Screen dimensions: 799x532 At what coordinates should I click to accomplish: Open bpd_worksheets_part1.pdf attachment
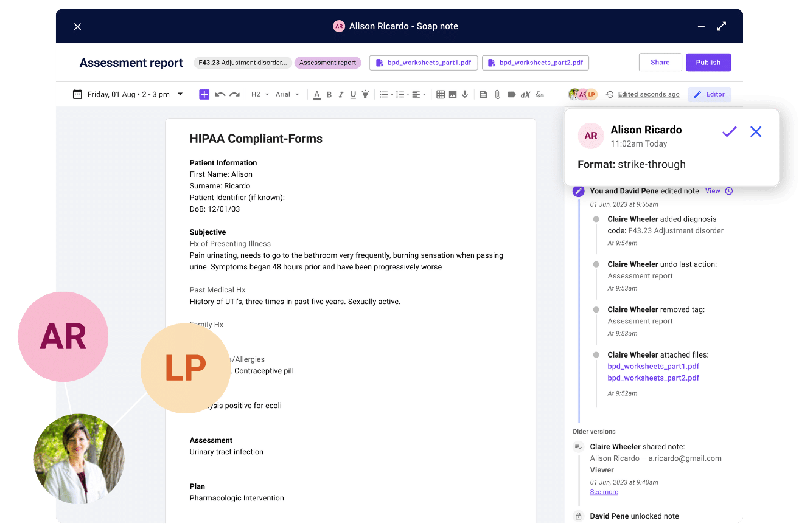click(423, 62)
